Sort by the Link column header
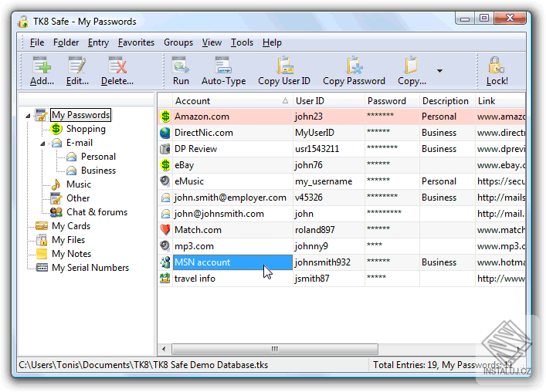This screenshot has height=392, width=546. [500, 101]
